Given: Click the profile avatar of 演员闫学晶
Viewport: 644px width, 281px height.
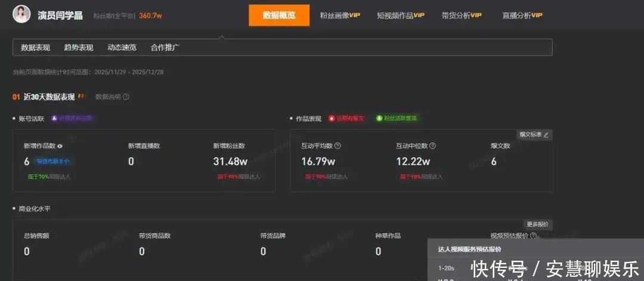Looking at the screenshot, I should 21,14.
